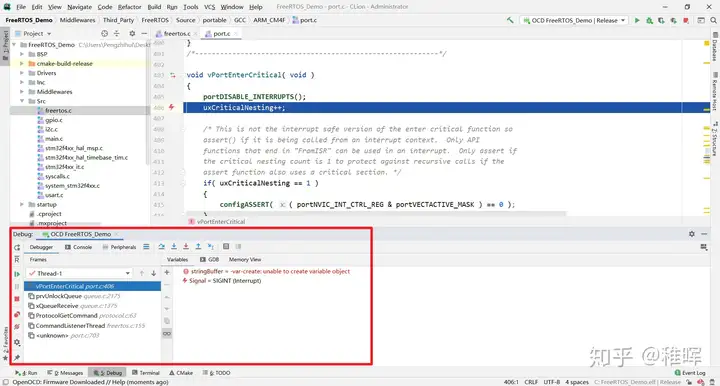Open the File menu
Image resolution: width=720 pixels, height=386 pixels.
tap(21, 7)
